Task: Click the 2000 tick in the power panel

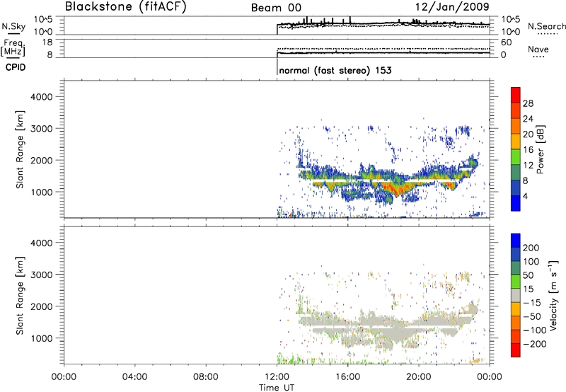Action: (x=41, y=160)
